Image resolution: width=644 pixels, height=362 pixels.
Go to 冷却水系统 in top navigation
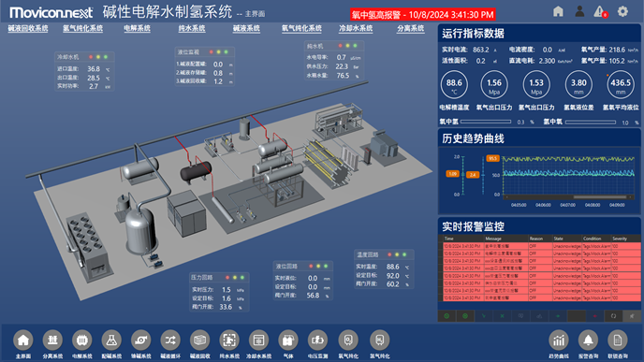(356, 28)
